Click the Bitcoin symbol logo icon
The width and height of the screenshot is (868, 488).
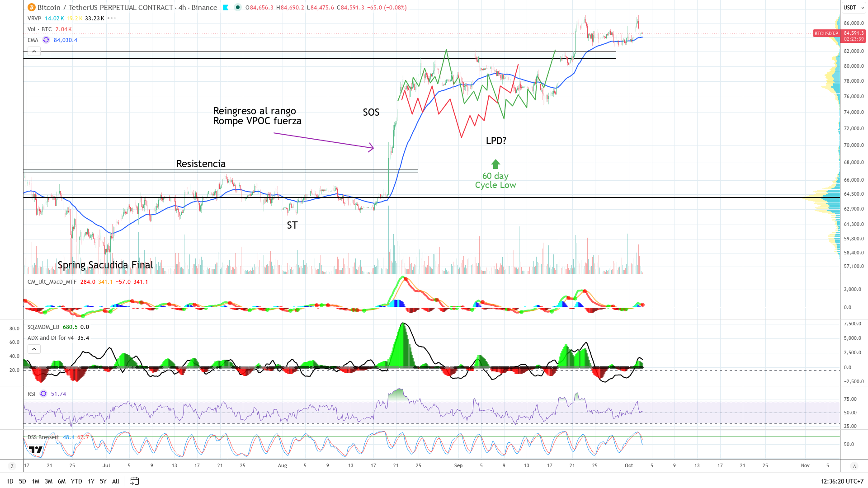(31, 7)
